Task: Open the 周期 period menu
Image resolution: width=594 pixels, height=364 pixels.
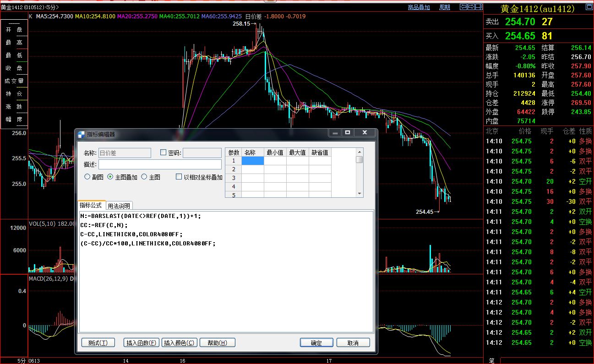Action: [x=444, y=7]
